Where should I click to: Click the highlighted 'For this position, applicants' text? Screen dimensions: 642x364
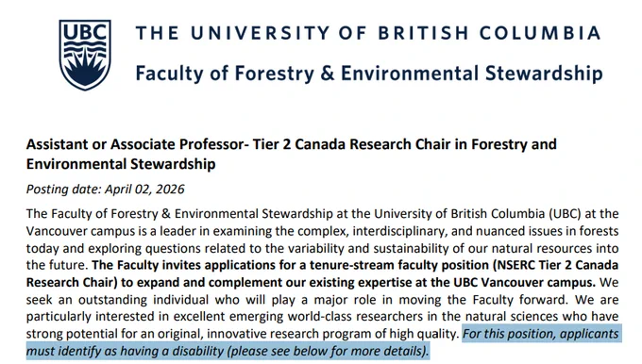click(x=540, y=334)
